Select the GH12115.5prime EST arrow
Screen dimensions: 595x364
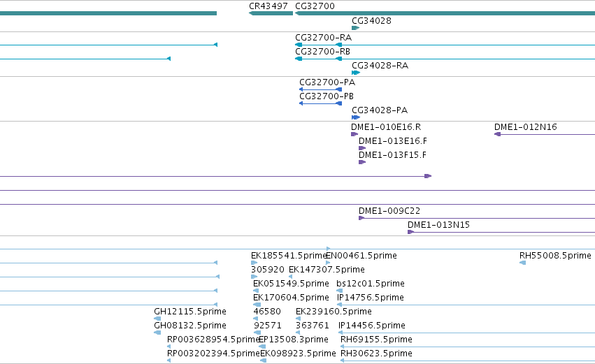point(157,319)
